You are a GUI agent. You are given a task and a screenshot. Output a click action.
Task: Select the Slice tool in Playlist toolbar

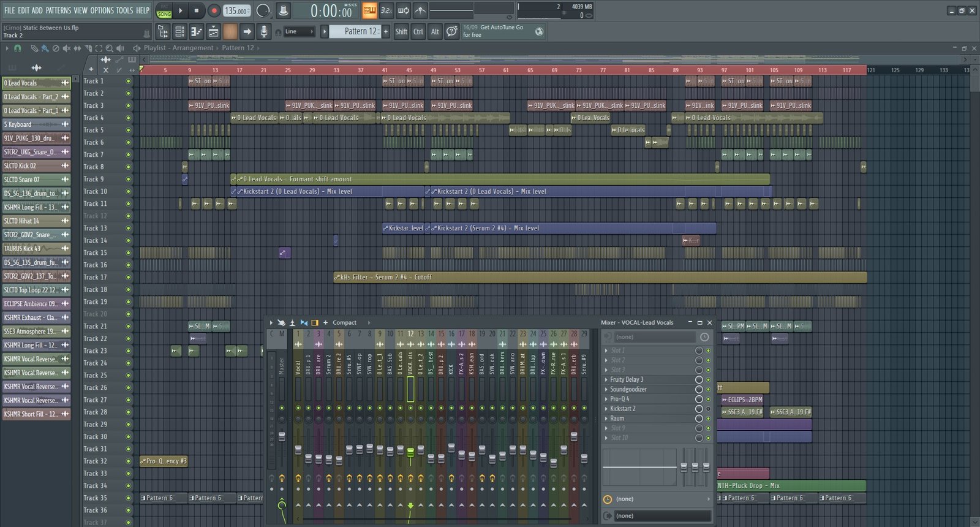[88, 48]
